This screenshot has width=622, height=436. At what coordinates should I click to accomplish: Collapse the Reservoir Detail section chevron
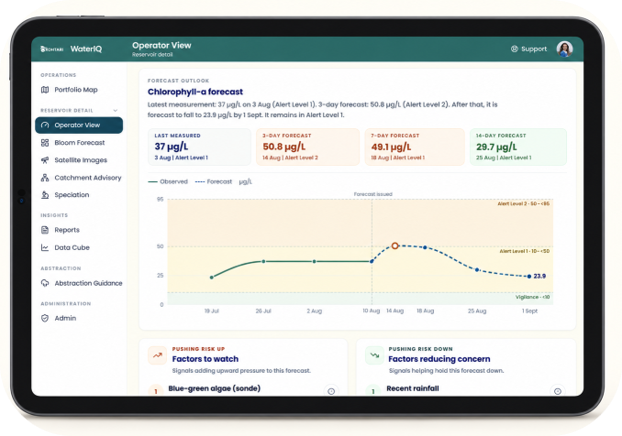(x=115, y=110)
